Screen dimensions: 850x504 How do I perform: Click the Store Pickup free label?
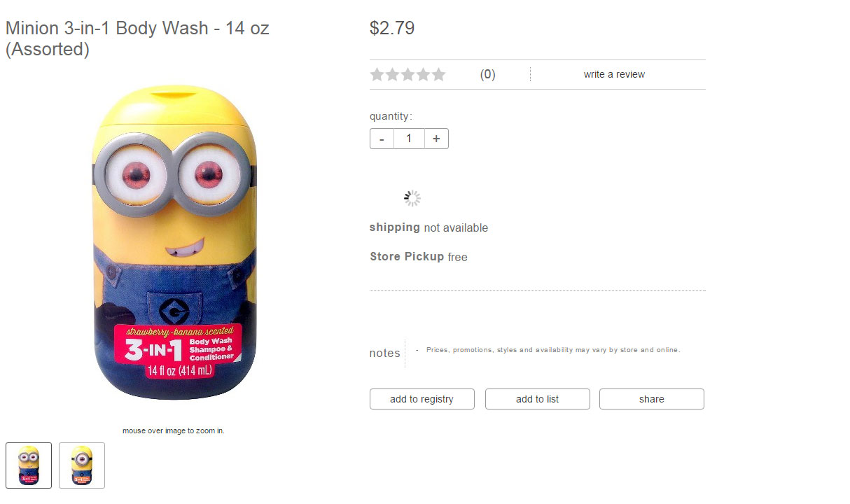click(419, 257)
